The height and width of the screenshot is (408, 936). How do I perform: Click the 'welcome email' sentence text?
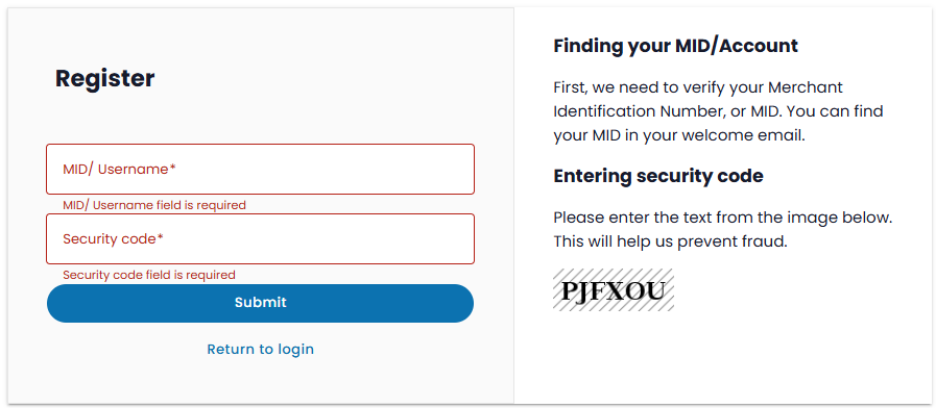pos(678,135)
